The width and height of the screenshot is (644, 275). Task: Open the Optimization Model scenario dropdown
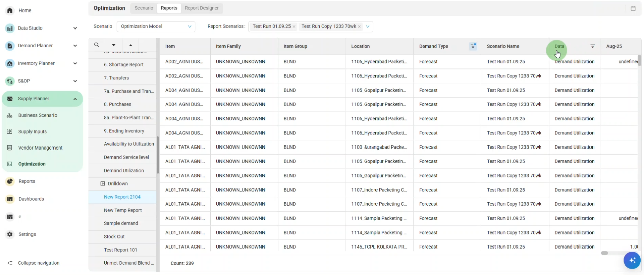[156, 26]
